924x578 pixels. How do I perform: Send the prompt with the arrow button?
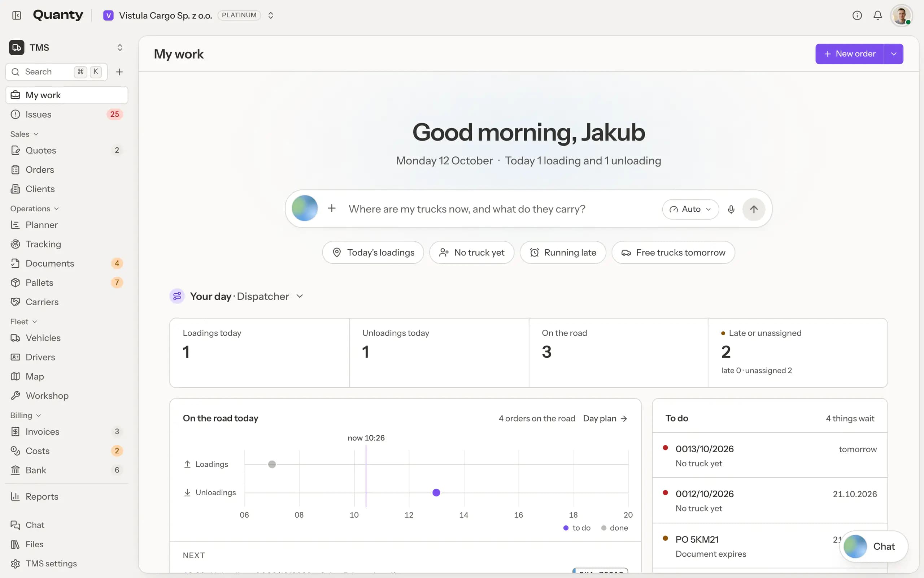coord(754,209)
